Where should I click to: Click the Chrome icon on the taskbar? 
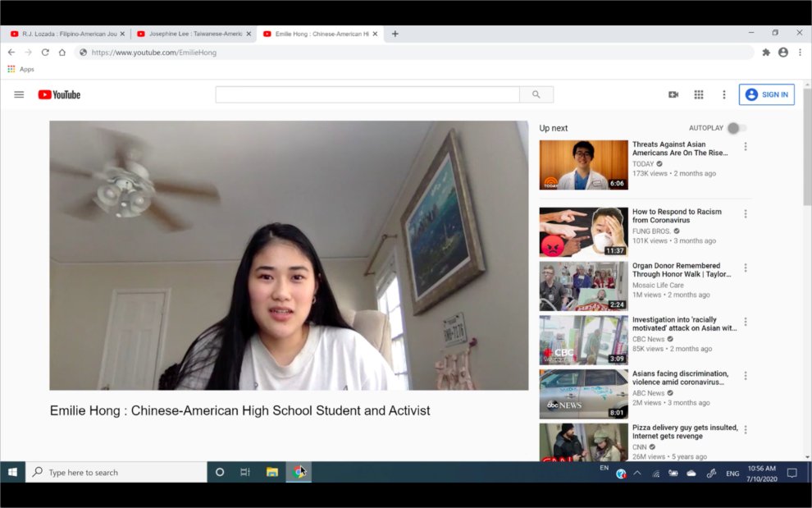coord(299,472)
